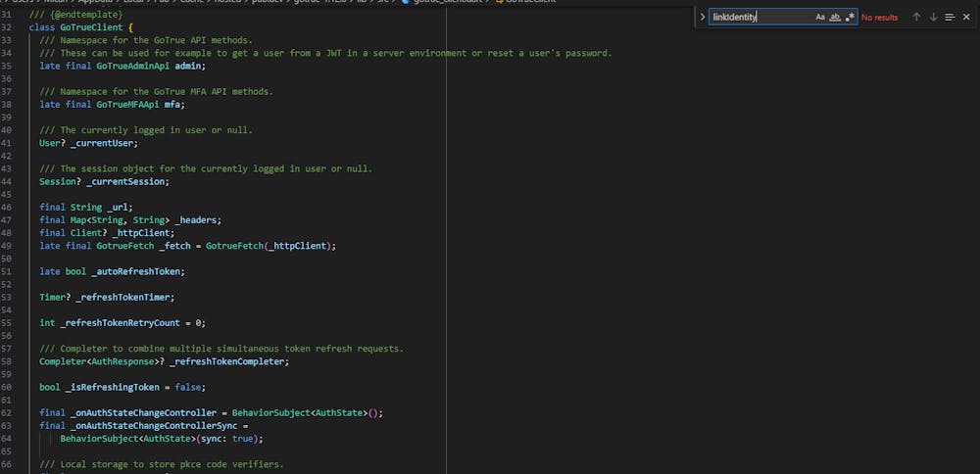Click the admin field name
The height and width of the screenshot is (474, 980).
187,66
